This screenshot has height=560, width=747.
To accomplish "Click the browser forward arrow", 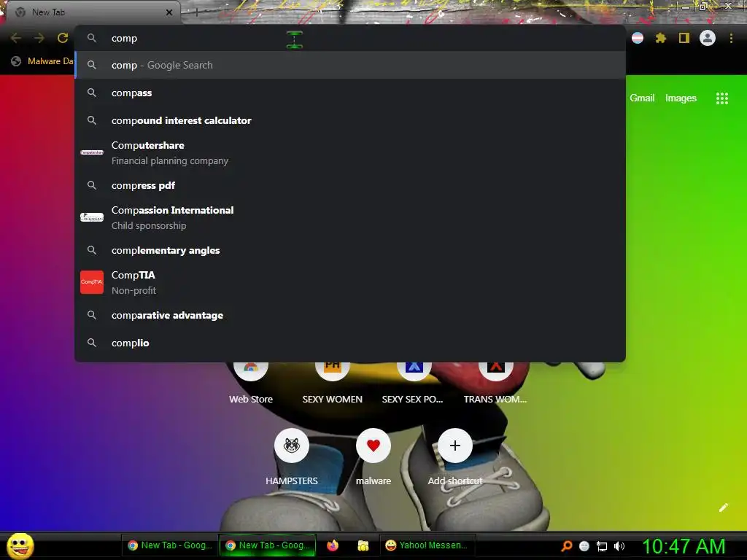I will pyautogui.click(x=39, y=38).
